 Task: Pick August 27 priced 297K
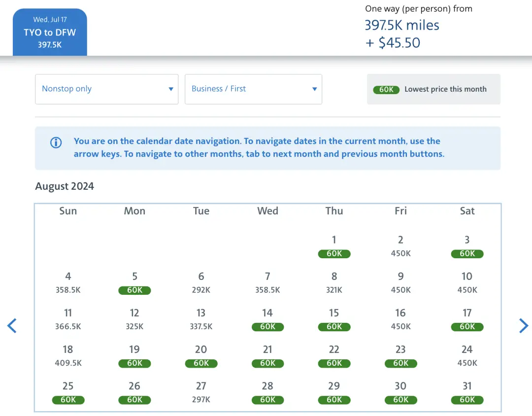[x=201, y=392]
